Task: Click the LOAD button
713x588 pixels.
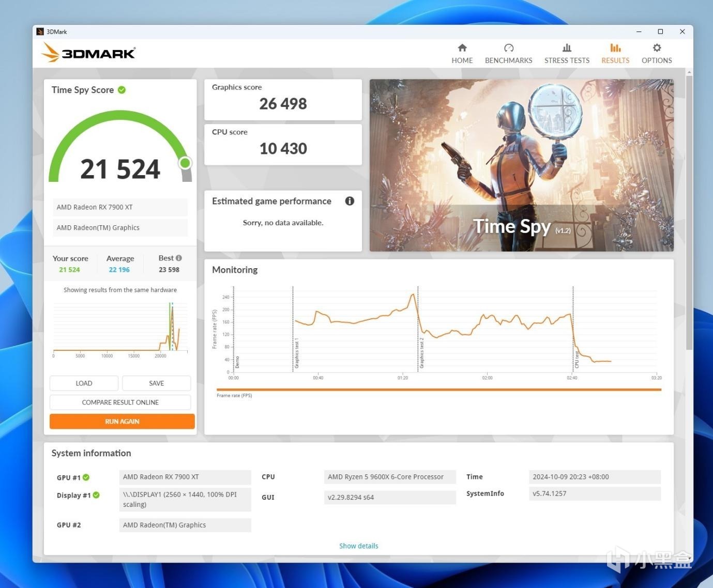Action: coord(84,383)
